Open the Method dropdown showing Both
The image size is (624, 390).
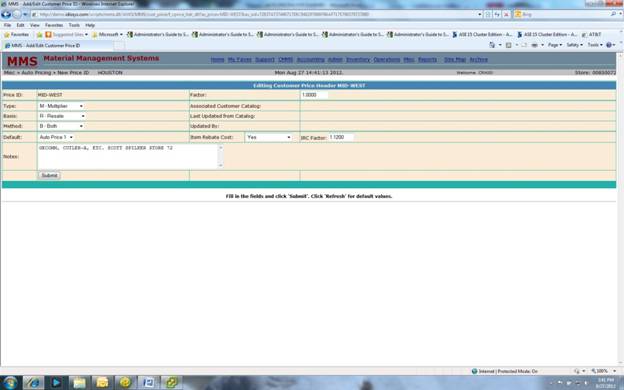(x=61, y=126)
